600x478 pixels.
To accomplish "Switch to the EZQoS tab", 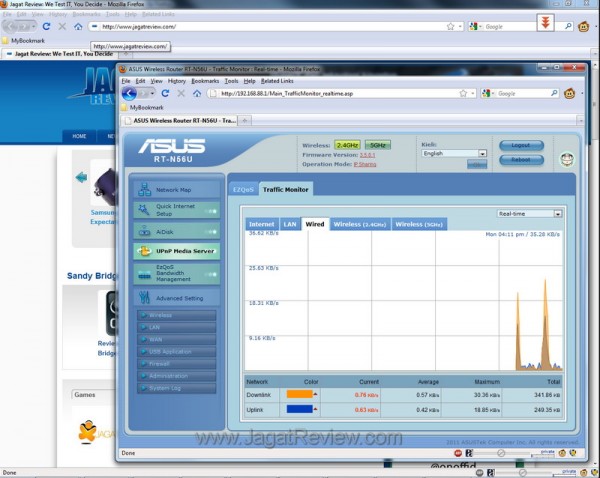I will click(x=243, y=189).
